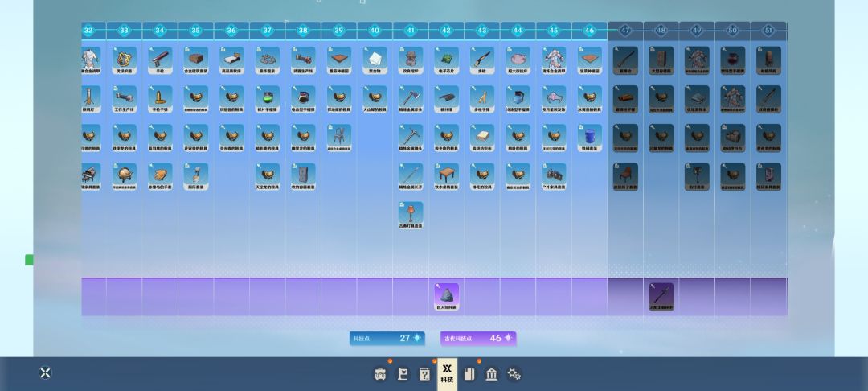
Task: Close the menu with the bottom-left X icon
Action: [x=45, y=372]
